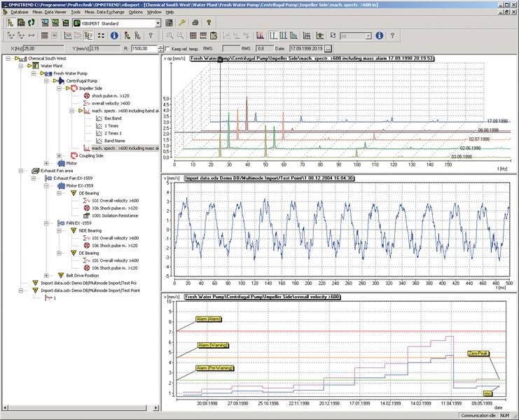Select the Band Name tree entry
Screen dimensions: 519x420
[x=115, y=141]
